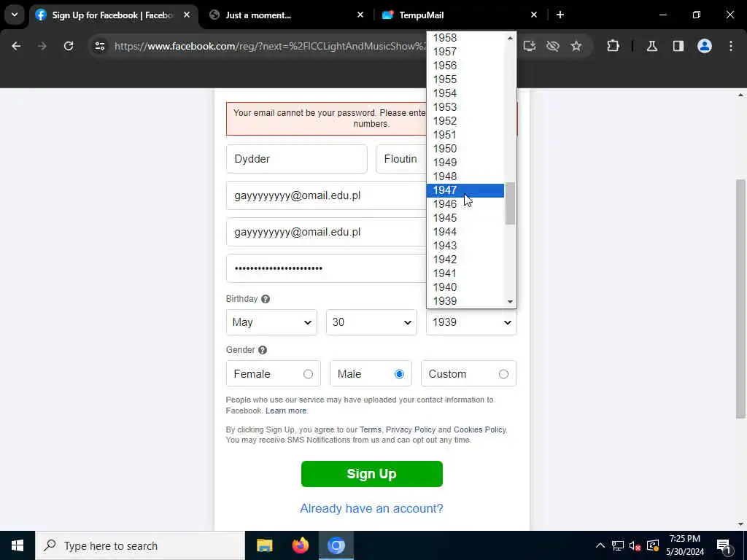
Task: Open a new browser tab
Action: 560,15
